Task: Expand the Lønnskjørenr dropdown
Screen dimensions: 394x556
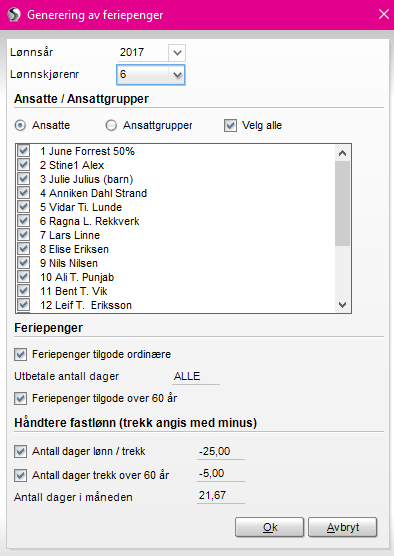Action: coord(177,75)
